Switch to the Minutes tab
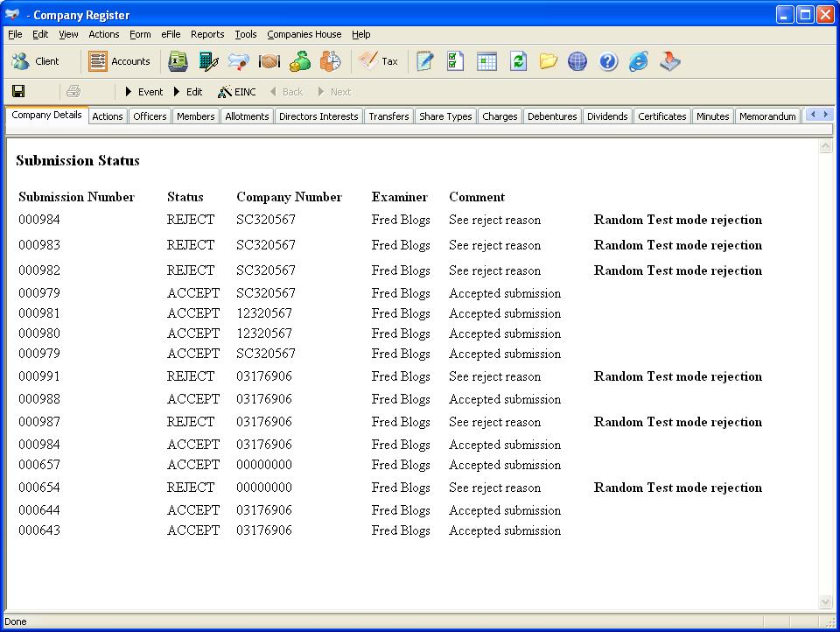 point(713,116)
